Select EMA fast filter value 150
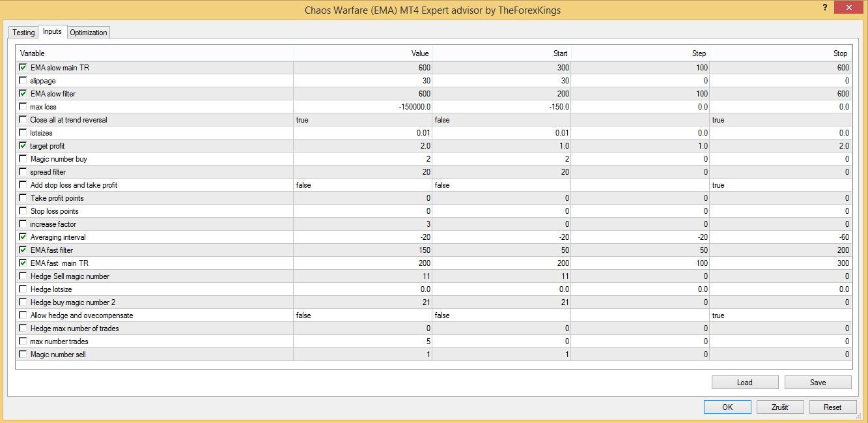Viewport: 868px width, 423px height. coord(363,250)
